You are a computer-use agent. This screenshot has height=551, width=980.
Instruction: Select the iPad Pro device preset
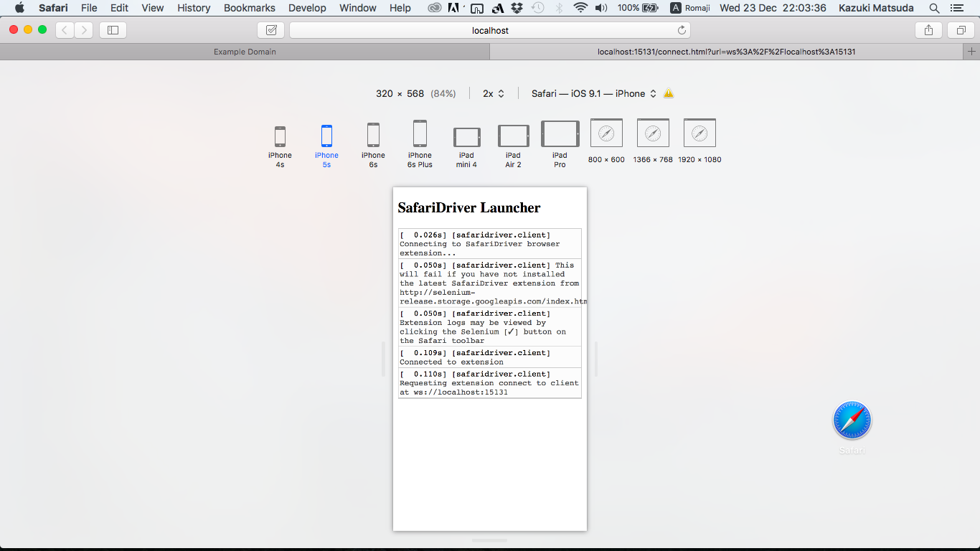coord(560,145)
